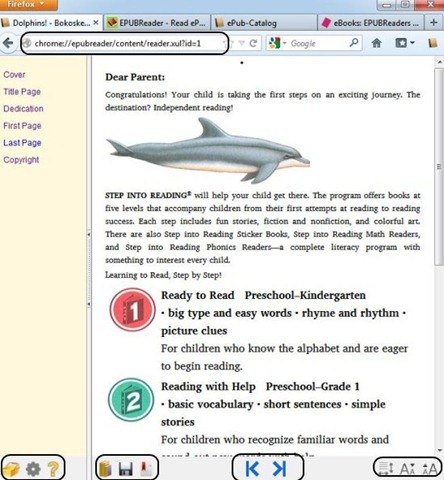Image resolution: width=444 pixels, height=480 pixels.
Task: Search using the magnifier icon
Action: (354, 43)
